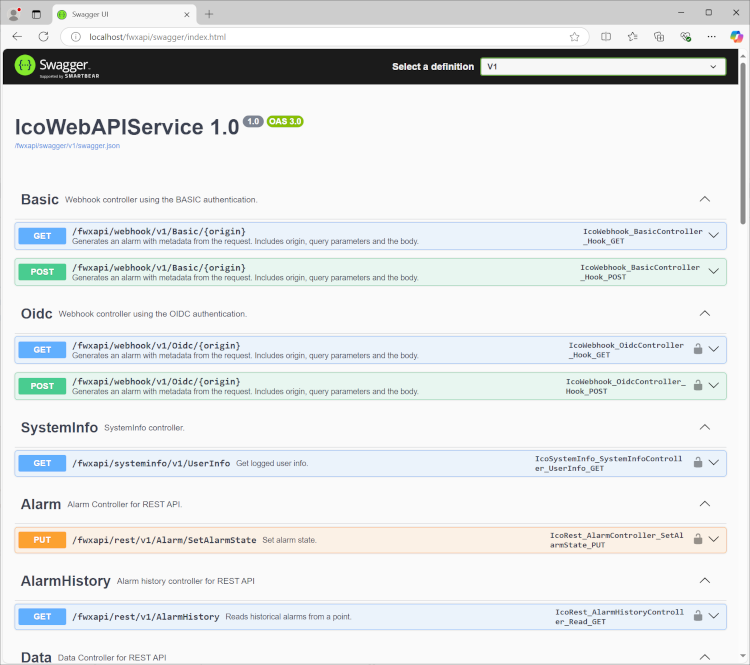The image size is (750, 665).
Task: Click the browser profile icon
Action: [x=14, y=14]
